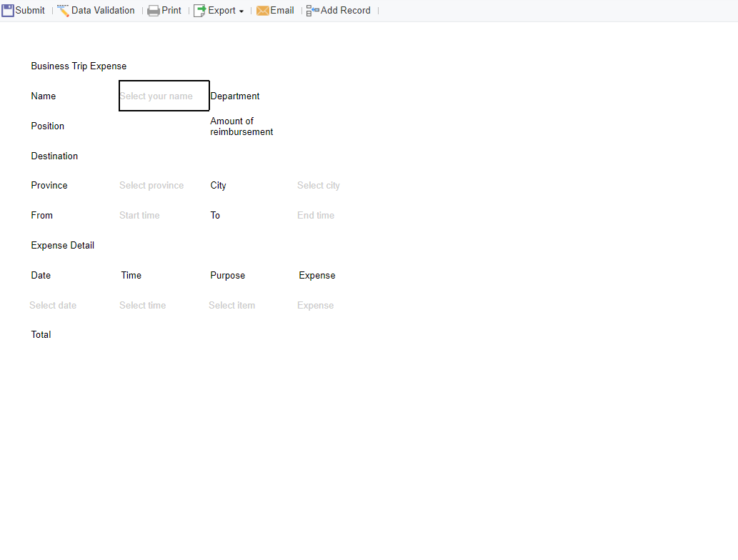Click the 'Expense Detail' heading

63,246
